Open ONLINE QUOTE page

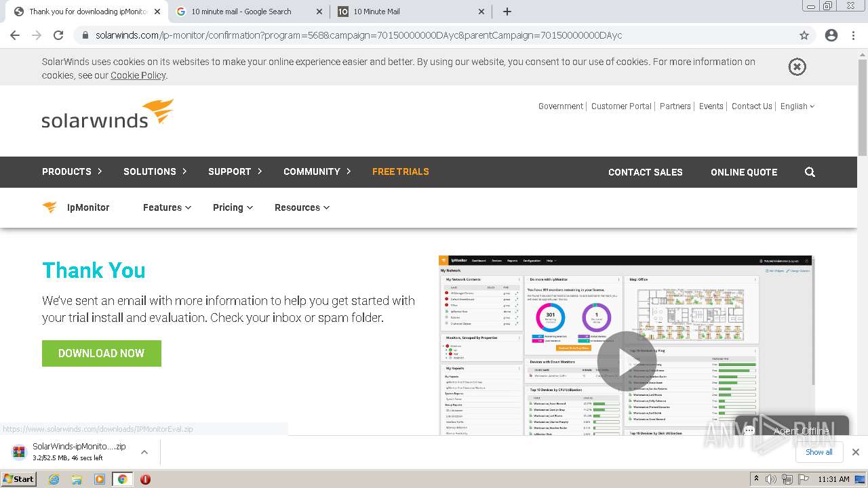point(744,172)
